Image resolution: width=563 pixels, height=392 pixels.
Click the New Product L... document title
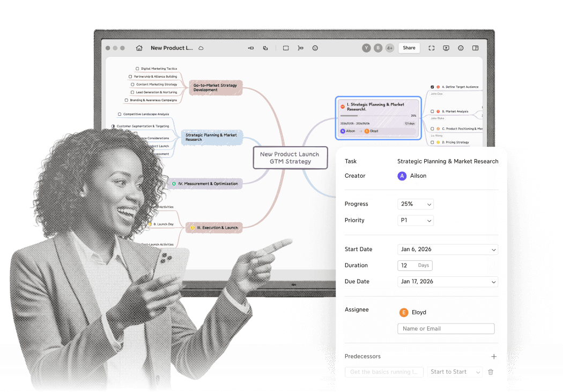pyautogui.click(x=172, y=48)
